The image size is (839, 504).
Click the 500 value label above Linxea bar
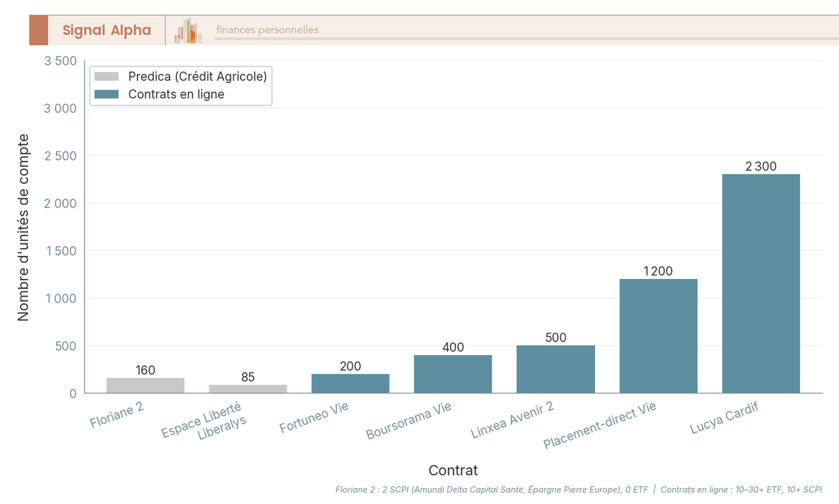click(x=556, y=338)
